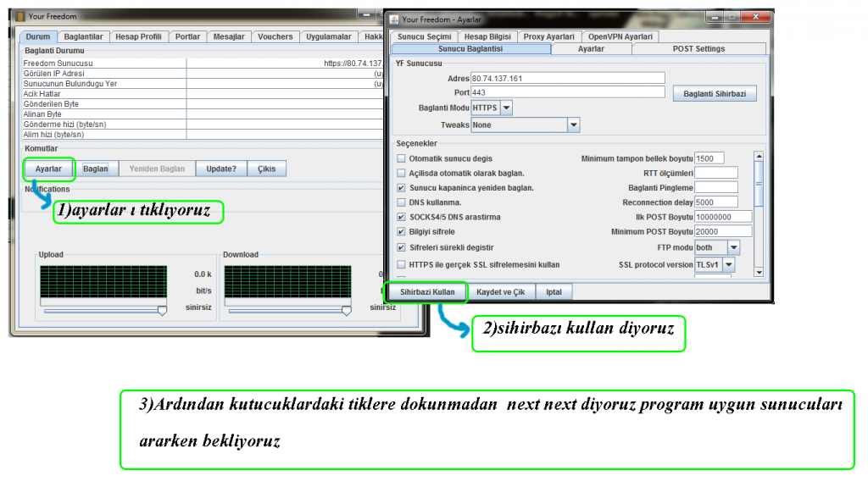The image size is (868, 487).
Task: Click the Gönderilen Byte row
Action: 203,104
